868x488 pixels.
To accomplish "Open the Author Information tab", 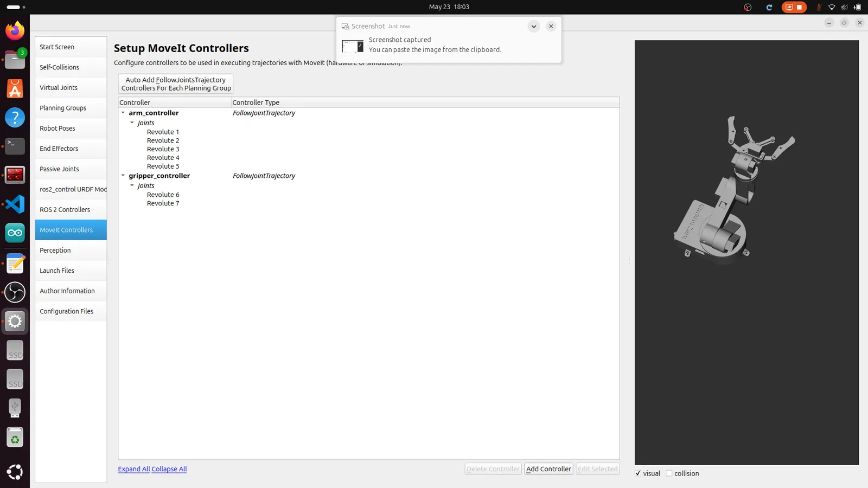I will tap(71, 291).
